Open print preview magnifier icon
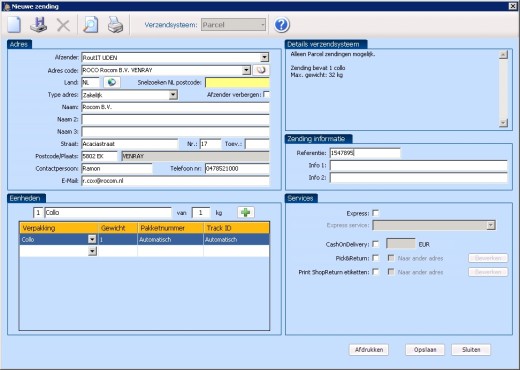 (90, 25)
